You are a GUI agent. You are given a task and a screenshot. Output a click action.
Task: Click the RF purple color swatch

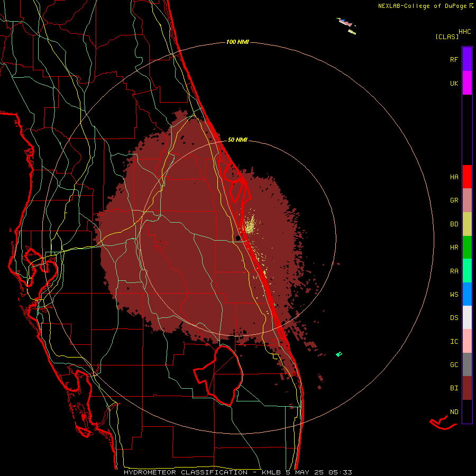467,59
